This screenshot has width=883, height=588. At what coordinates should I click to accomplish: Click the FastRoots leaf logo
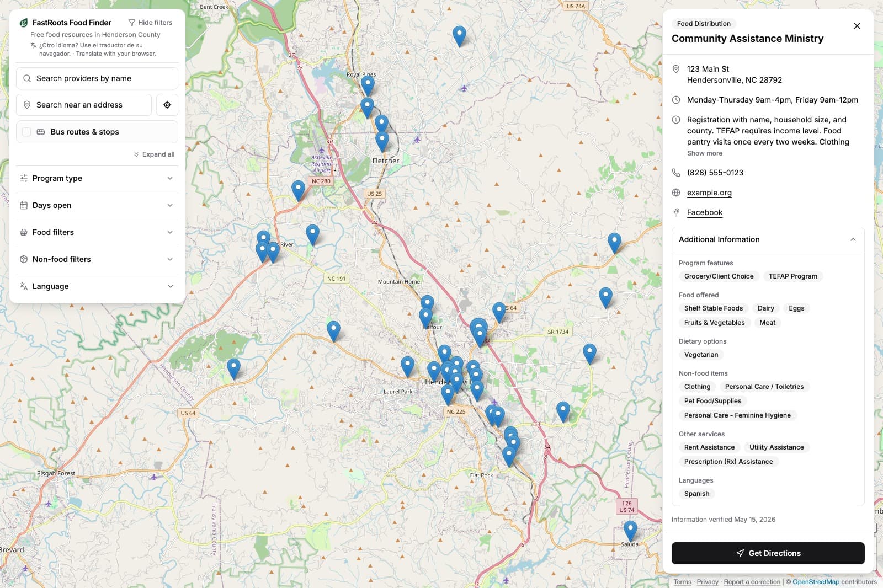(x=24, y=23)
